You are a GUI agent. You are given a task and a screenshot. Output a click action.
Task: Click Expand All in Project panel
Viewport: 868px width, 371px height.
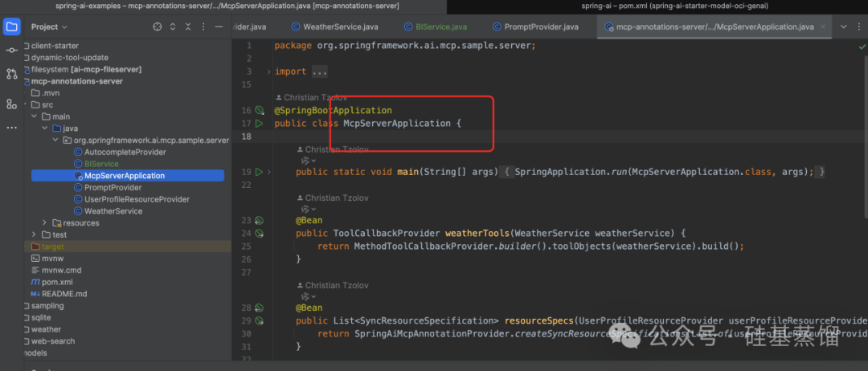tap(173, 26)
